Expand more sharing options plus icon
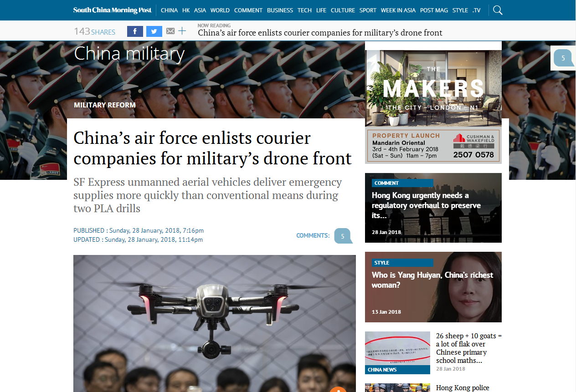576x392 pixels. (x=182, y=31)
